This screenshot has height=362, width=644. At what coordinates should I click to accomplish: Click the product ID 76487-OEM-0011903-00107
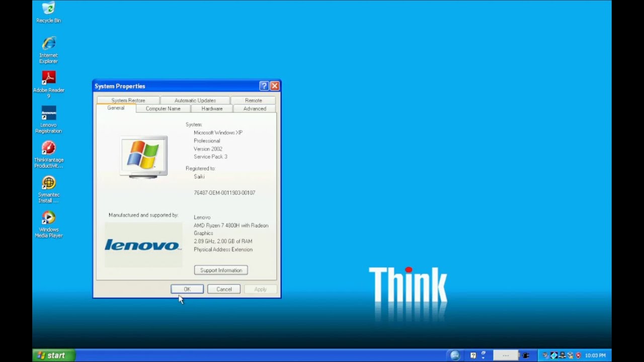coord(224,193)
